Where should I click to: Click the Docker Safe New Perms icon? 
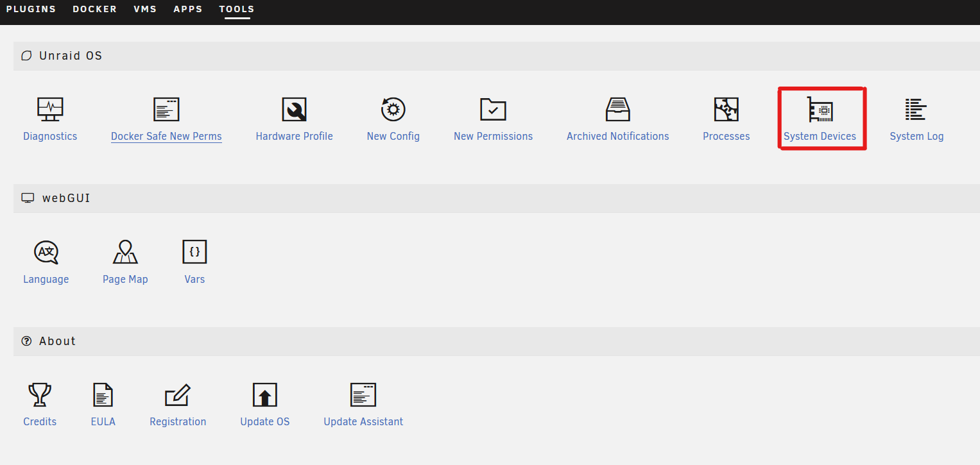coord(166,110)
